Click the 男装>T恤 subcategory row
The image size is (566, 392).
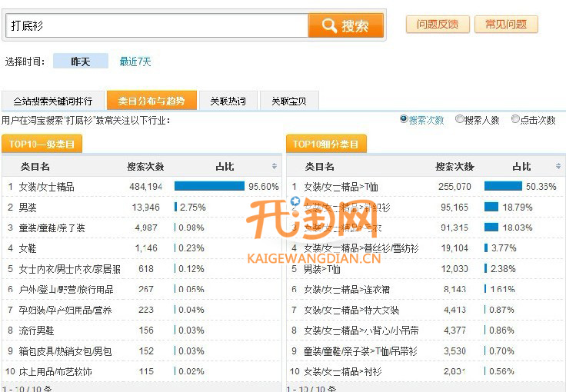click(x=321, y=269)
